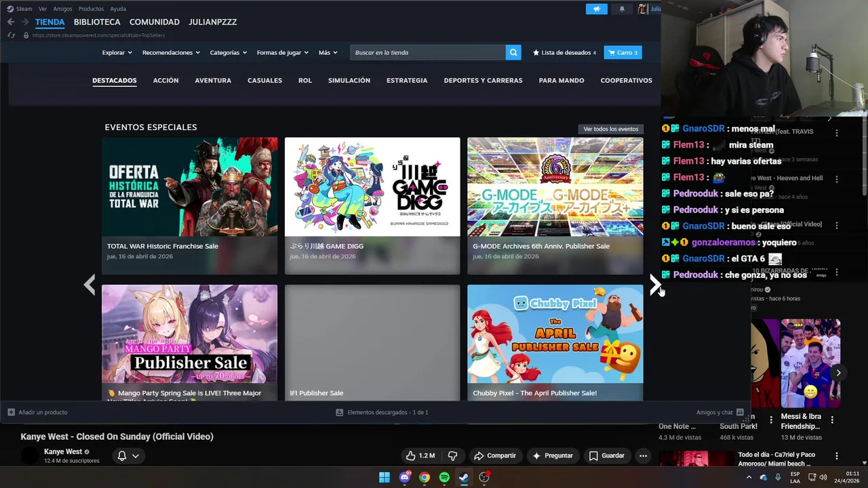The image size is (868, 488).
Task: Open YouTube more actions ellipsis button
Action: pos(643,455)
